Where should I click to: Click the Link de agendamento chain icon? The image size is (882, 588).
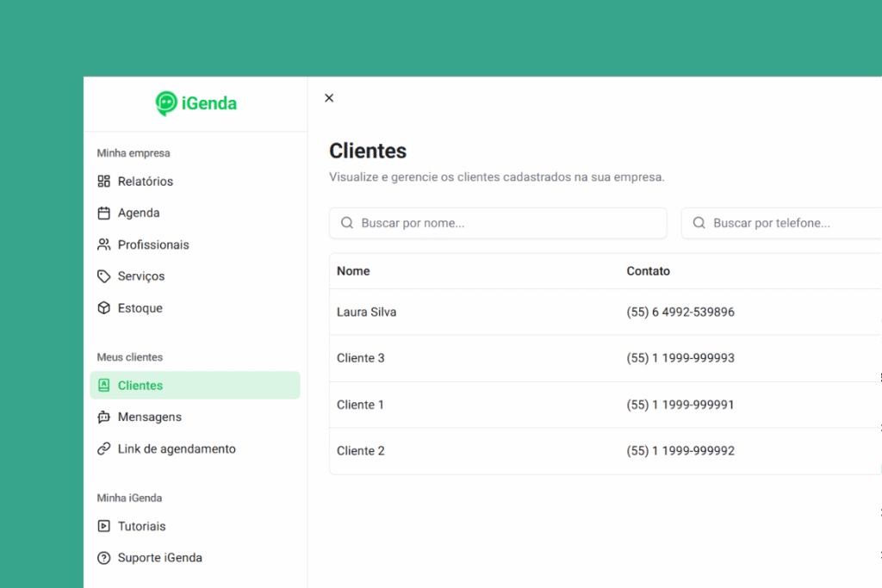(103, 449)
